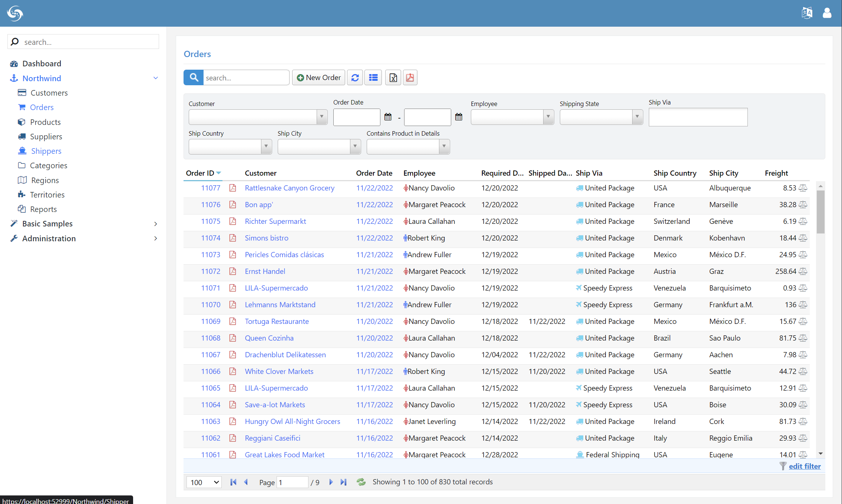
Task: Open the column picker list icon
Action: (x=373, y=77)
